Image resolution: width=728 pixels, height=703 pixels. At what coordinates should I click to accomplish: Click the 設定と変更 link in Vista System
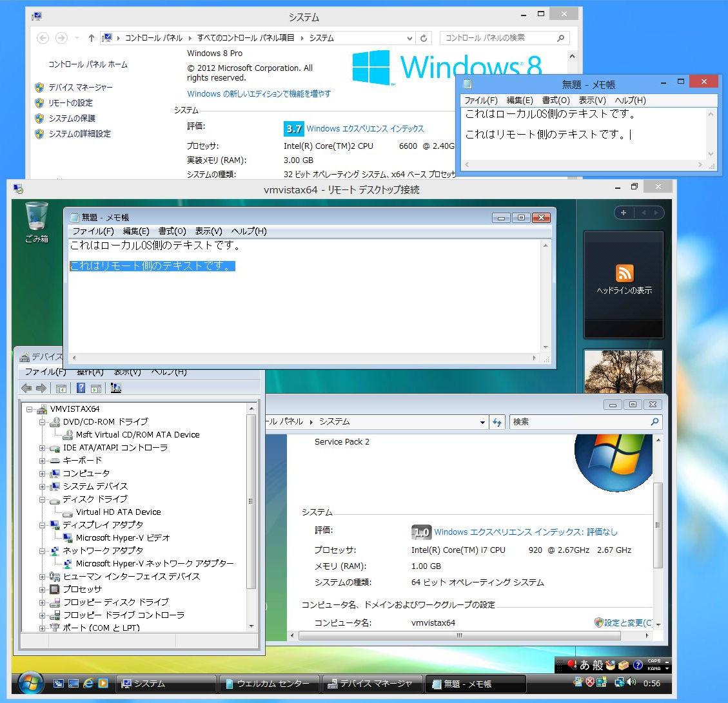point(627,622)
